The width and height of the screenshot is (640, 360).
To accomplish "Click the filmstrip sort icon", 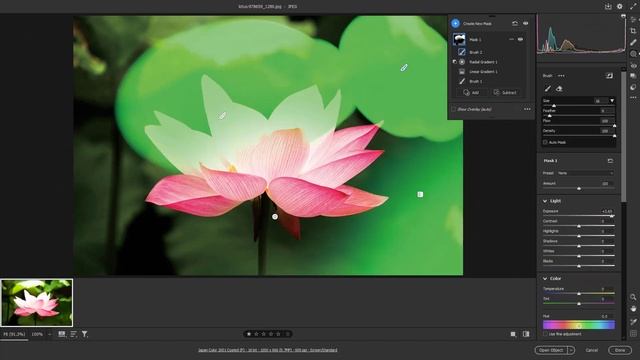I will point(73,334).
